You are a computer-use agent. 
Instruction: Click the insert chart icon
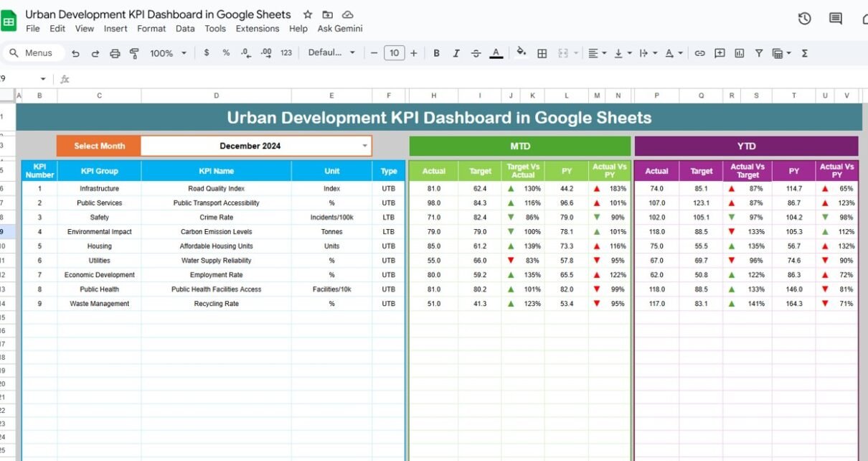coord(739,53)
